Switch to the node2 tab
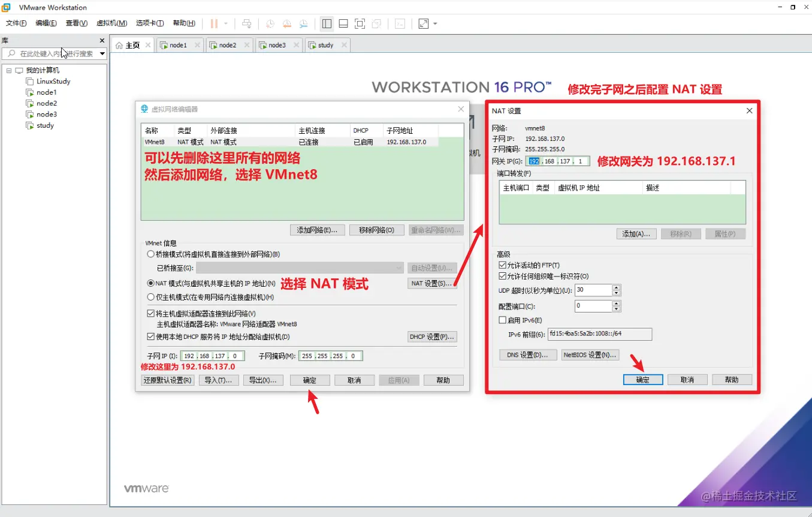 pyautogui.click(x=228, y=45)
